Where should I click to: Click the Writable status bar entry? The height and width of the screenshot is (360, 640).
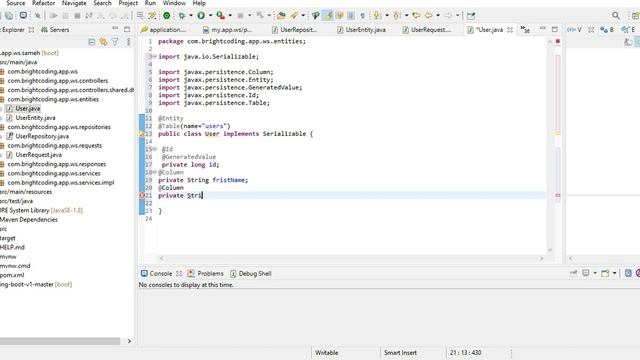click(327, 353)
